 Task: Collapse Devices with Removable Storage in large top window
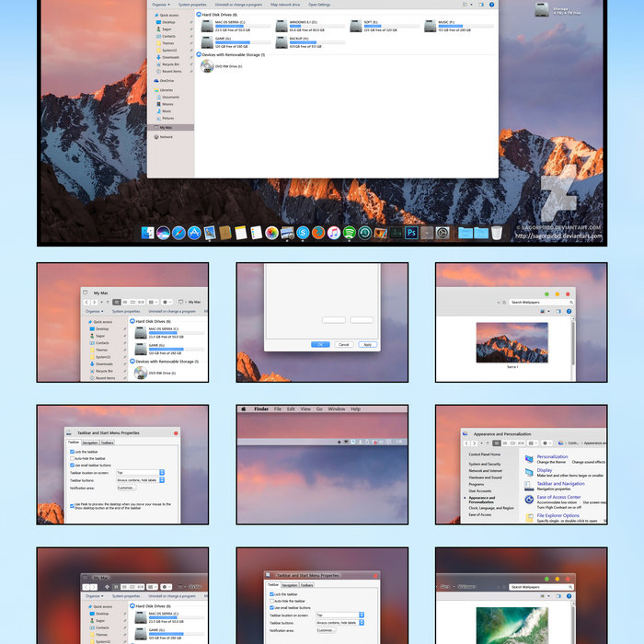pos(199,55)
